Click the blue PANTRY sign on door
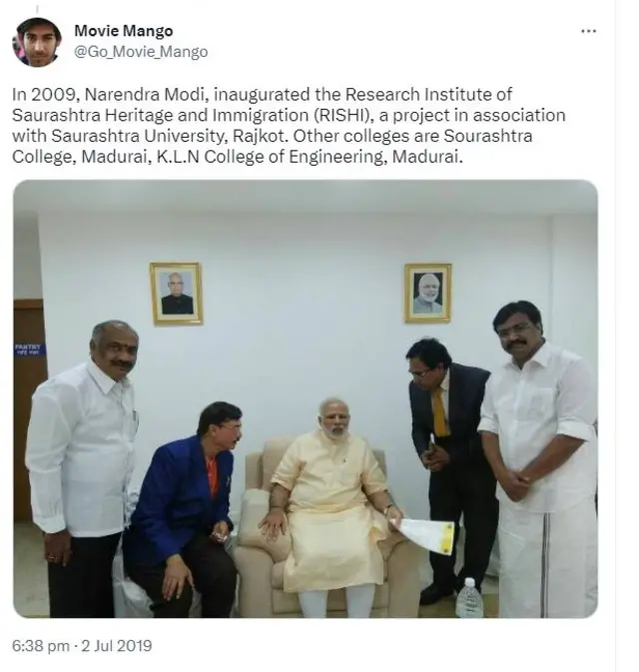 [x=29, y=348]
